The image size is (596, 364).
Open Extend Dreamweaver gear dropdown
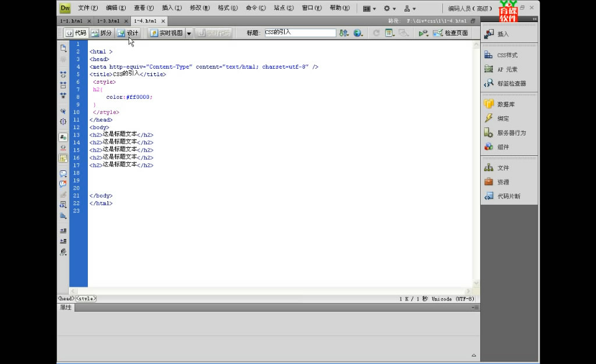389,8
